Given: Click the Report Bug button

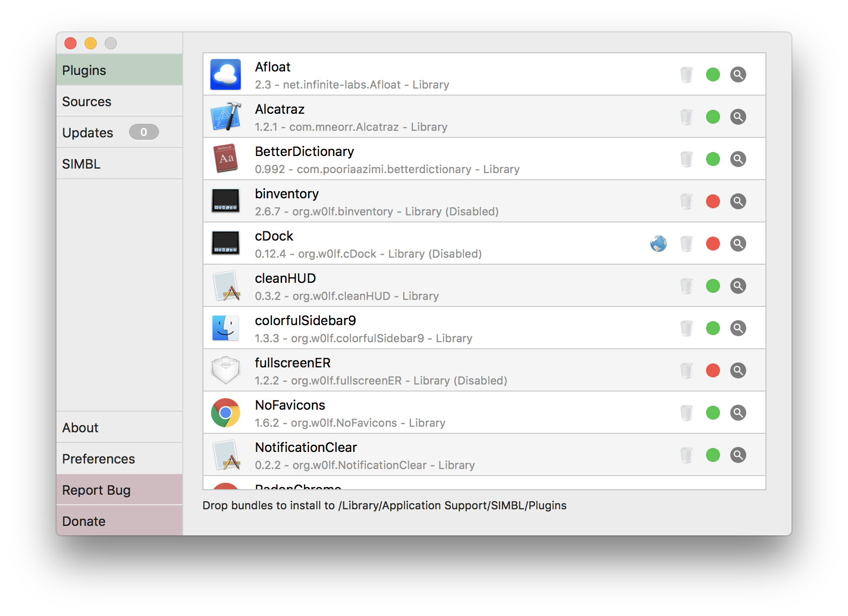Looking at the screenshot, I should (119, 490).
